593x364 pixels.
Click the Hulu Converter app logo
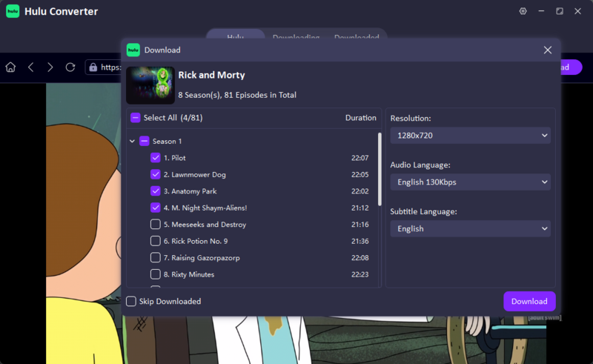click(13, 11)
